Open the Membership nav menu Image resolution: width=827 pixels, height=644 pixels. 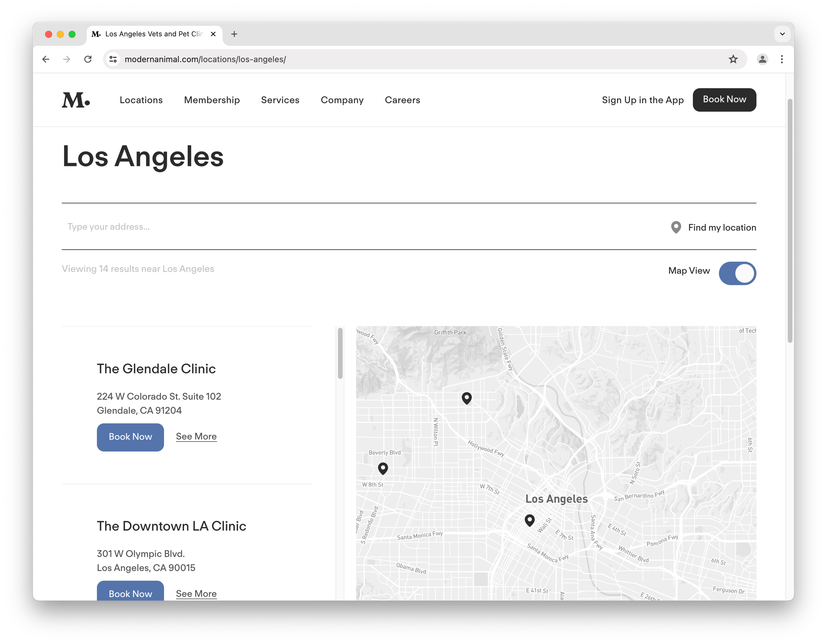(212, 100)
